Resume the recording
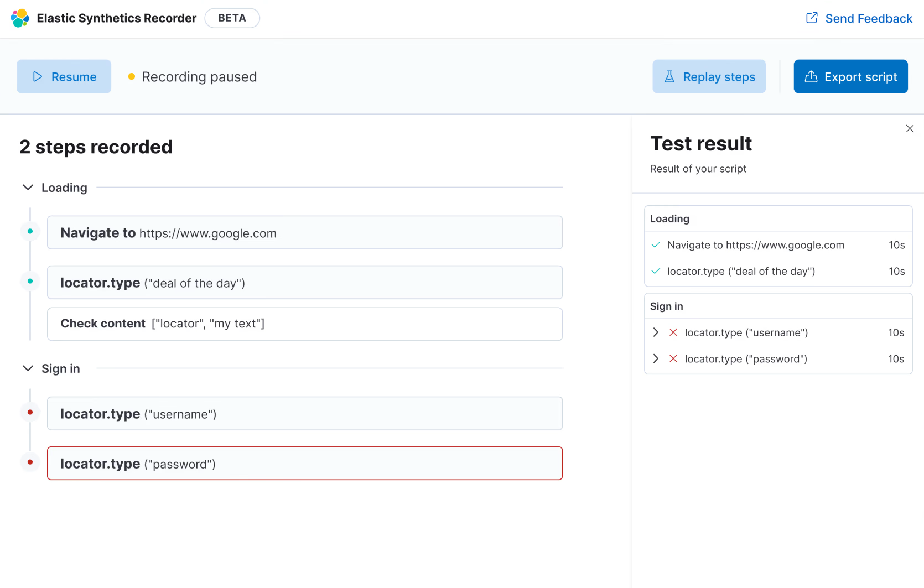 [x=64, y=76]
